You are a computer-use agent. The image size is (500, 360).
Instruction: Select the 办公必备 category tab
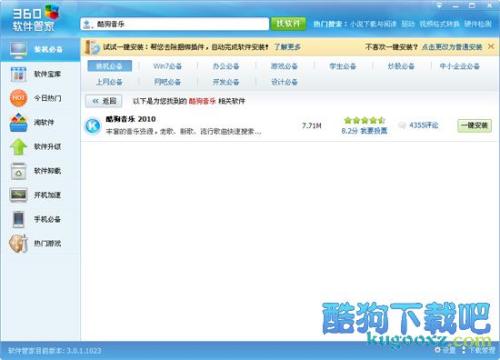[x=226, y=66]
